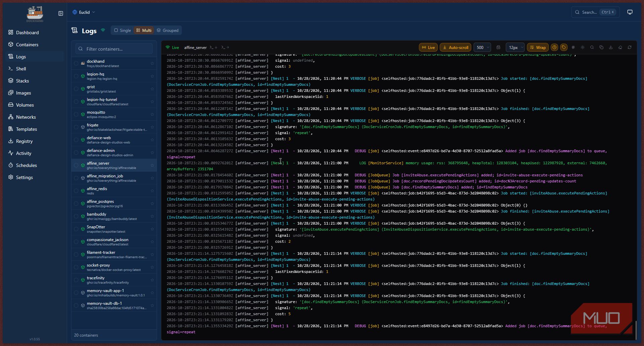The width and height of the screenshot is (644, 346).
Task: Select the dockhand container radio circle
Action: [76, 63]
